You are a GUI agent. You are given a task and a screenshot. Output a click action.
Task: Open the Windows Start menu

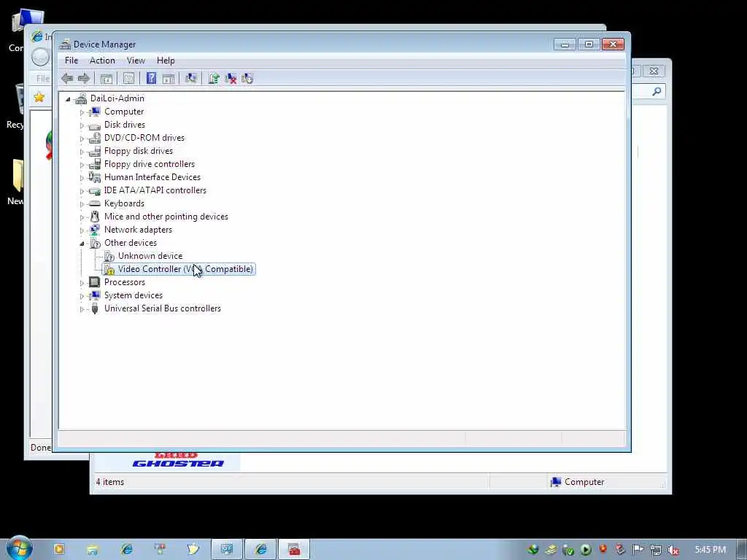(19, 548)
